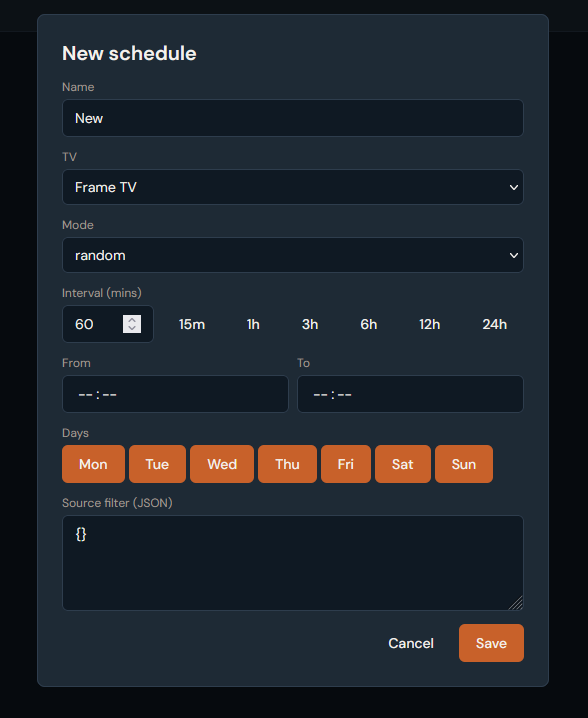Increase interval with the up stepper arrow
This screenshot has width=588, height=718.
pyautogui.click(x=132, y=320)
